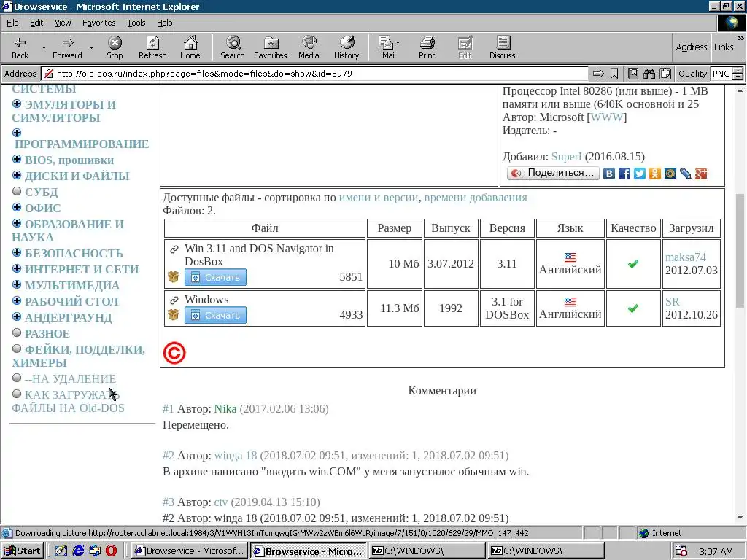The image size is (747, 560).
Task: Sort files by имени и версии
Action: (379, 198)
